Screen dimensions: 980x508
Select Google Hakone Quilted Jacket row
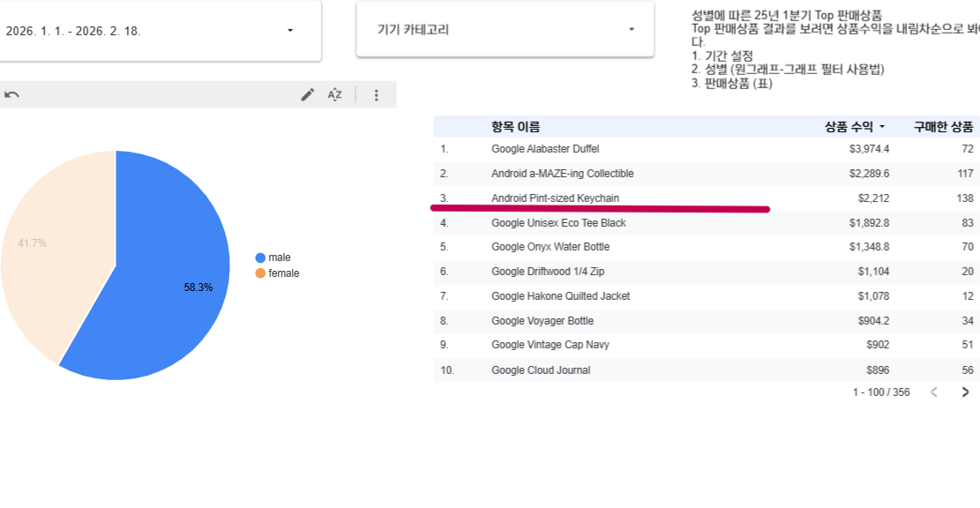[x=707, y=296]
